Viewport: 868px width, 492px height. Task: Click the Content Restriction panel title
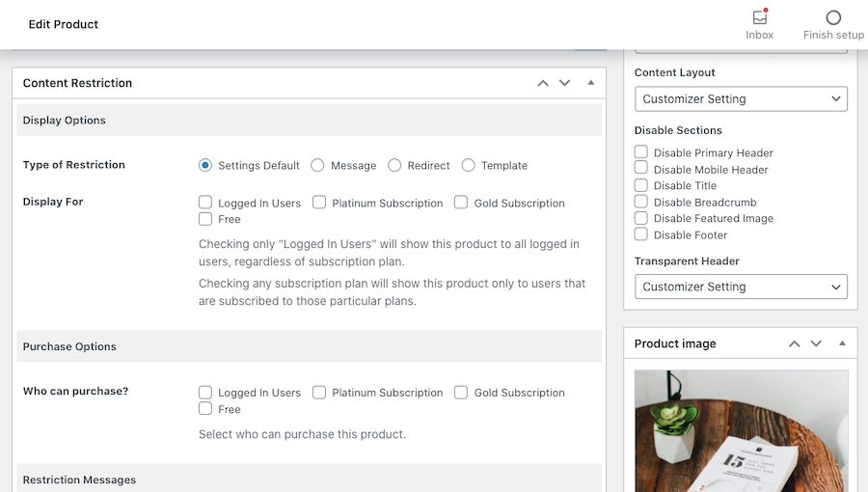[77, 83]
